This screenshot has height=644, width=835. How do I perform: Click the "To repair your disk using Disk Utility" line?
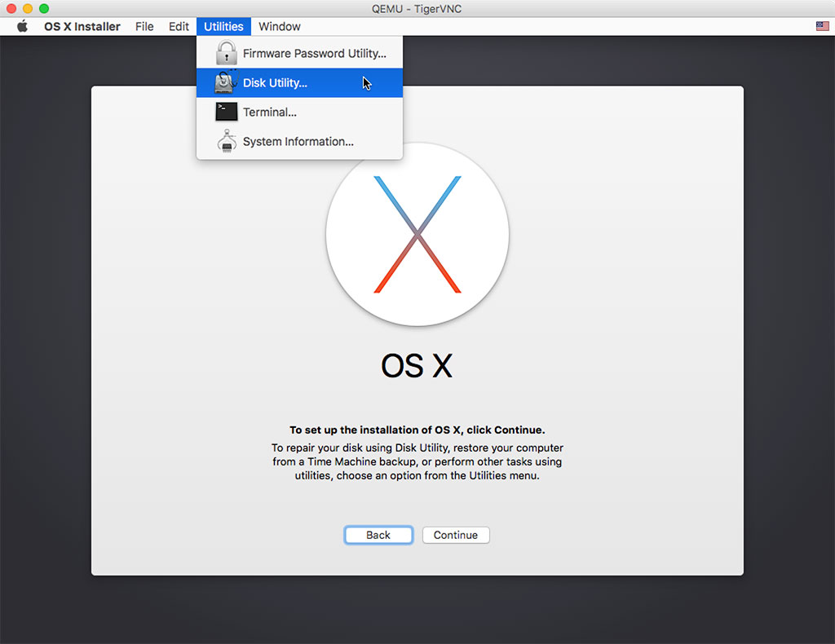click(x=417, y=448)
